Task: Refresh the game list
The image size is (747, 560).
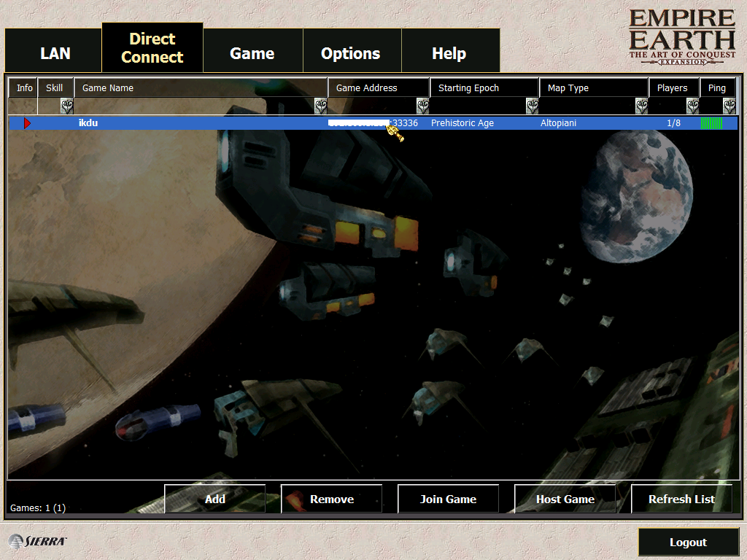Action: tap(681, 499)
